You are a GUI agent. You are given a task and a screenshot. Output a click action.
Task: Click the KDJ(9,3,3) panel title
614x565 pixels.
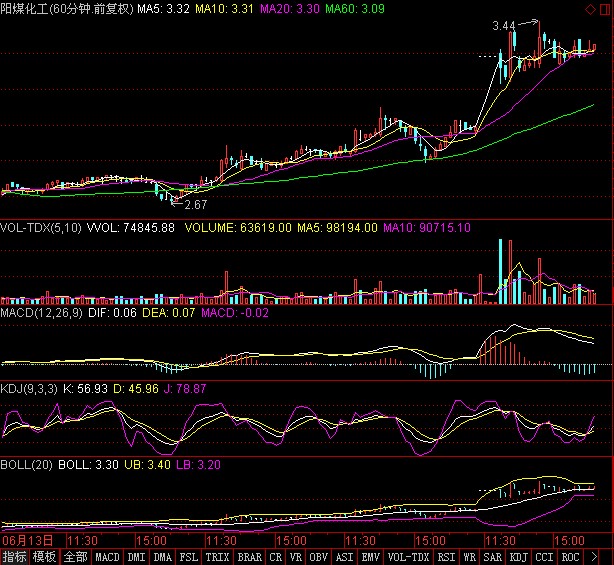(x=29, y=388)
